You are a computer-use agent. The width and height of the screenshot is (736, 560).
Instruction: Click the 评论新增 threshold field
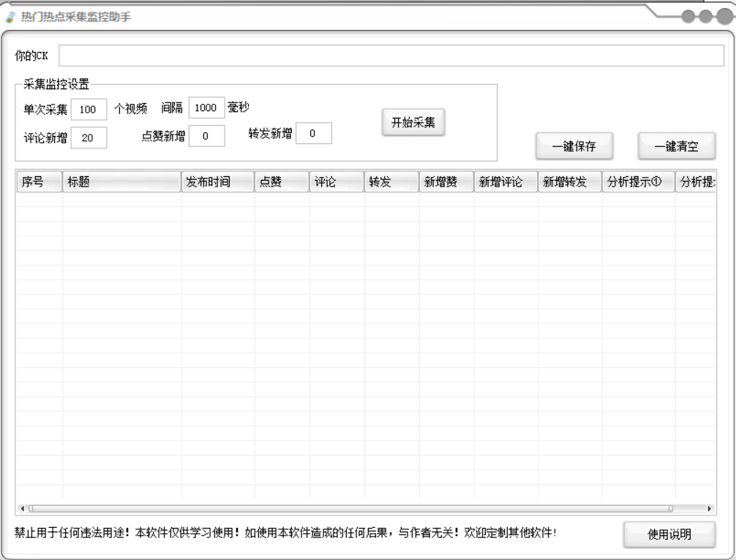89,137
